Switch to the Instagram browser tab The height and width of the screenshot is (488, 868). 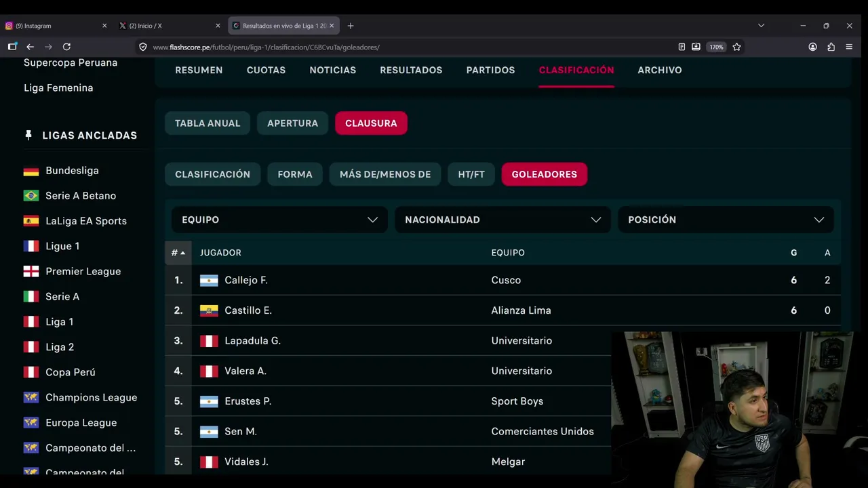point(57,26)
